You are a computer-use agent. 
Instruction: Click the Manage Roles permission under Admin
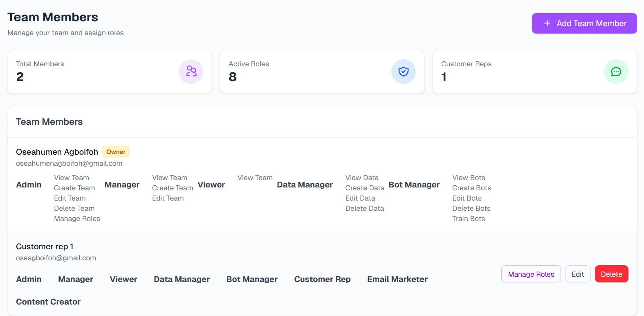click(77, 219)
